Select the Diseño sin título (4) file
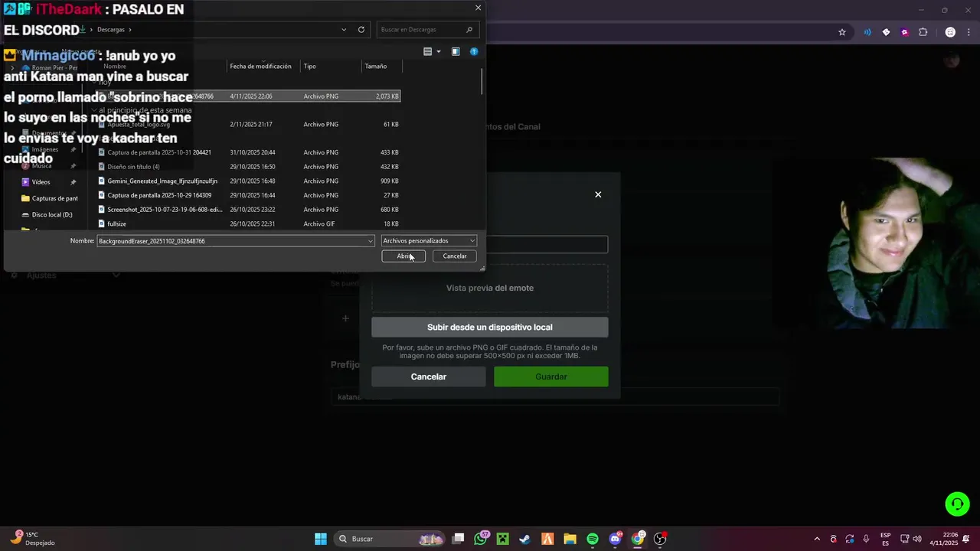Image resolution: width=980 pixels, height=551 pixels. (x=249, y=167)
